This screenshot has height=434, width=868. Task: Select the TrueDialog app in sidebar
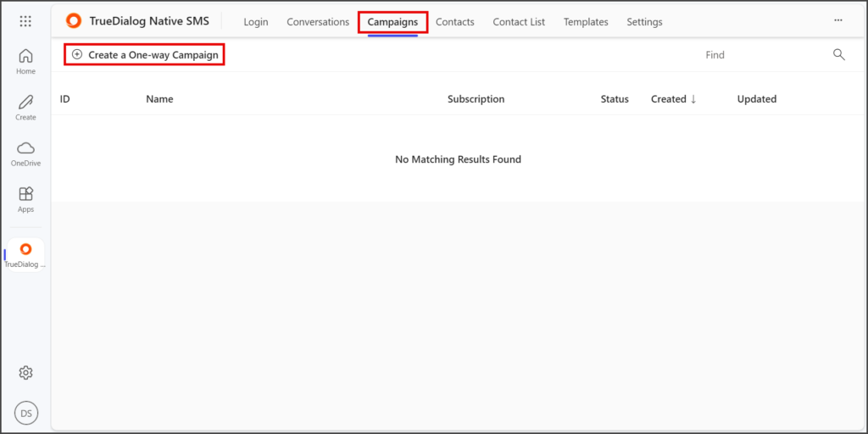(x=25, y=254)
